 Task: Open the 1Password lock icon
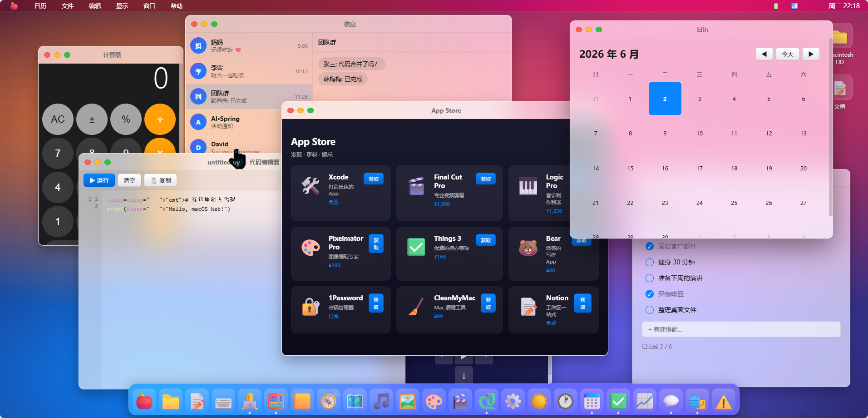[311, 307]
